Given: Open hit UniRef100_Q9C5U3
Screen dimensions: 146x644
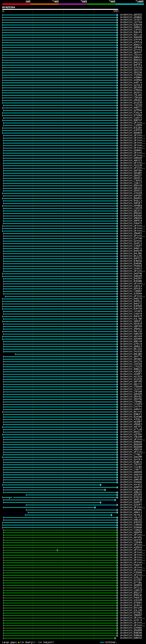Looking at the screenshot, I should point(131,15).
